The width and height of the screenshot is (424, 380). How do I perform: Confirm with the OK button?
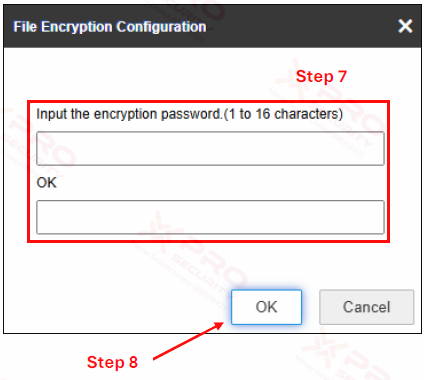tap(266, 307)
